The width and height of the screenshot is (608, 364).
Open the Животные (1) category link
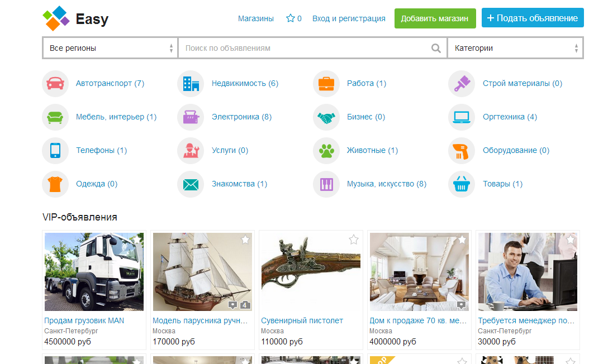click(372, 150)
